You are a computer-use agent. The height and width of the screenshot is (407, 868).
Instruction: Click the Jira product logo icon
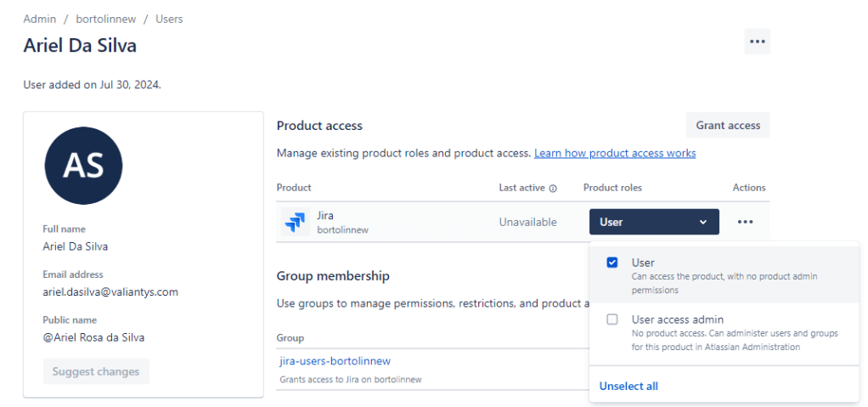point(295,223)
